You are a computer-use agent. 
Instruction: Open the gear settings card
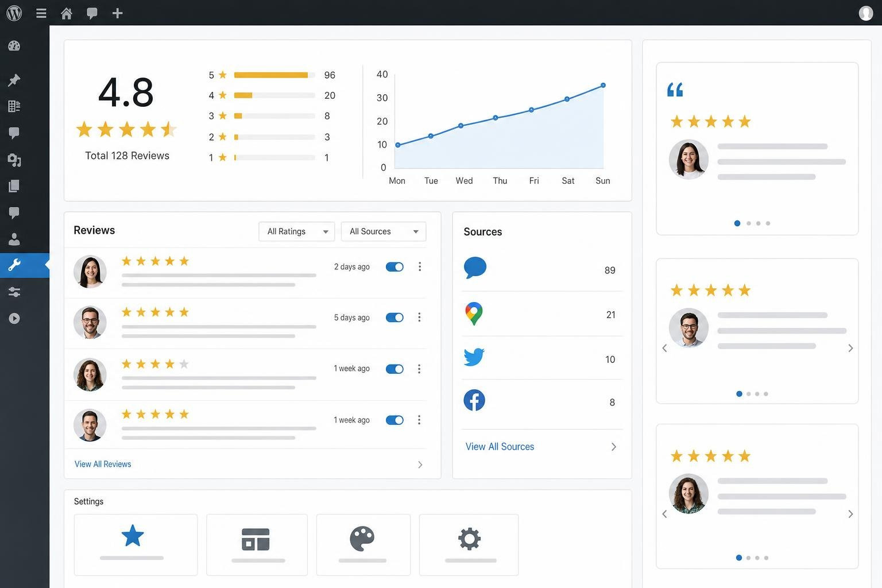(x=469, y=545)
